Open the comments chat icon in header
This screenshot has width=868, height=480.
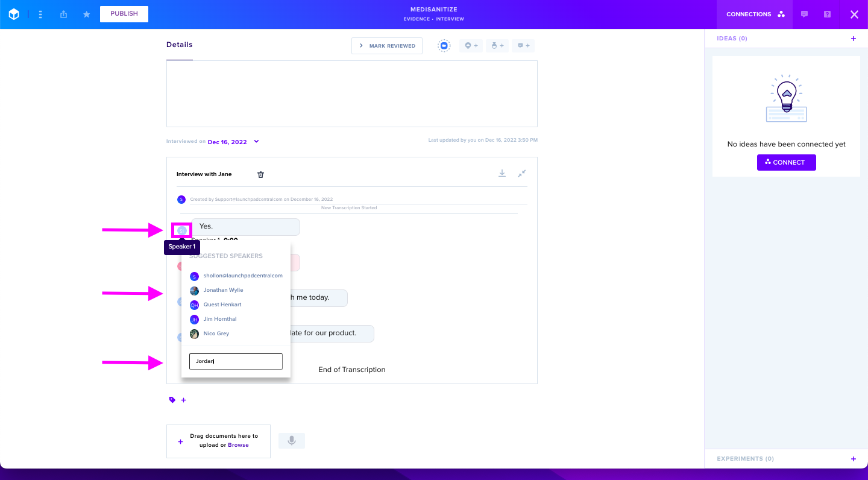coord(804,14)
